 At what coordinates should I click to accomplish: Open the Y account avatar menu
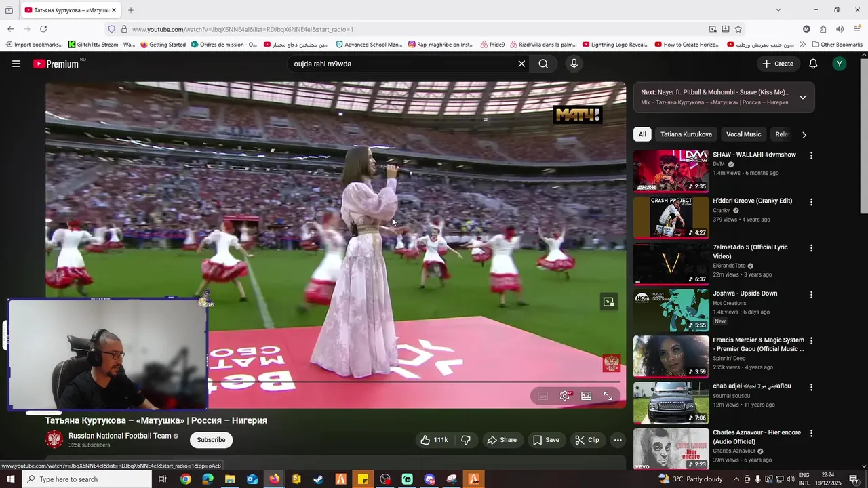[x=840, y=64]
